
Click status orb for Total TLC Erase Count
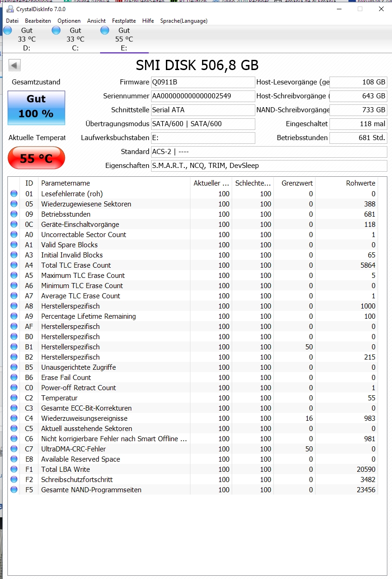pyautogui.click(x=14, y=265)
